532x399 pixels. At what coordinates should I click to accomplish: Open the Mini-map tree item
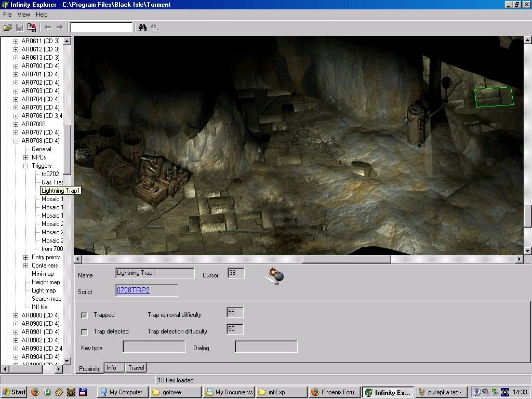pos(43,274)
